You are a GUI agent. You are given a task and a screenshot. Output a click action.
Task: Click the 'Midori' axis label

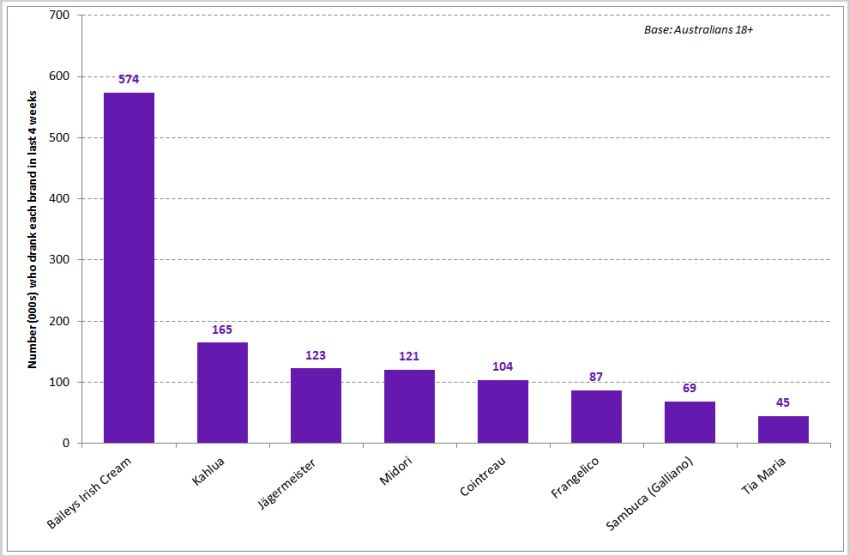[x=396, y=470]
